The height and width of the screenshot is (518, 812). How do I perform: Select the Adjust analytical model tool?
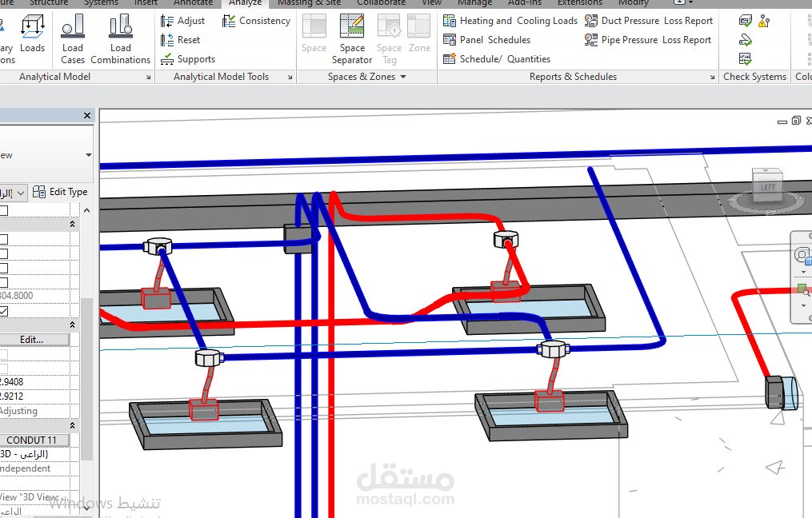[x=183, y=21]
